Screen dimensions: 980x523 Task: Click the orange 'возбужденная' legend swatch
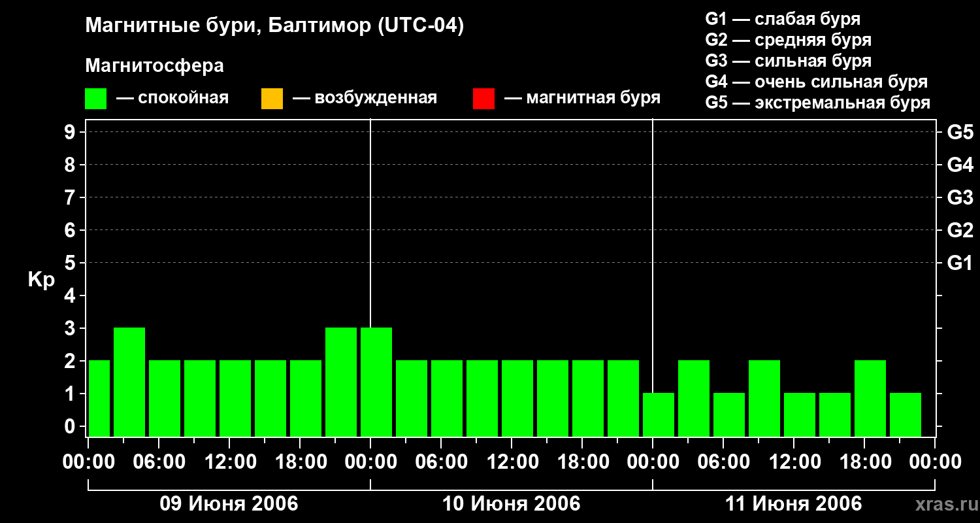(x=272, y=99)
